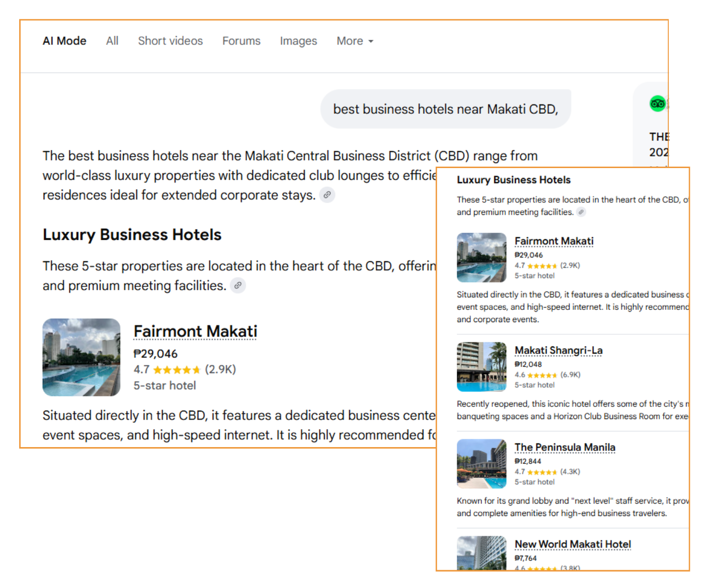Open the New World Makati Hotel link
Screen dimensions: 710x588
coord(573,544)
